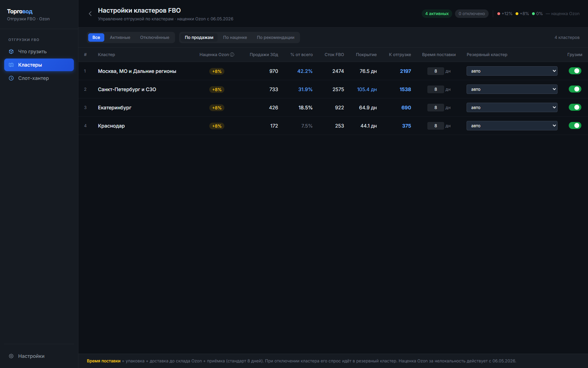Image resolution: width=588 pixels, height=368 pixels.
Task: Click the 'Настройки' gear icon in sidebar
Action: point(11,356)
